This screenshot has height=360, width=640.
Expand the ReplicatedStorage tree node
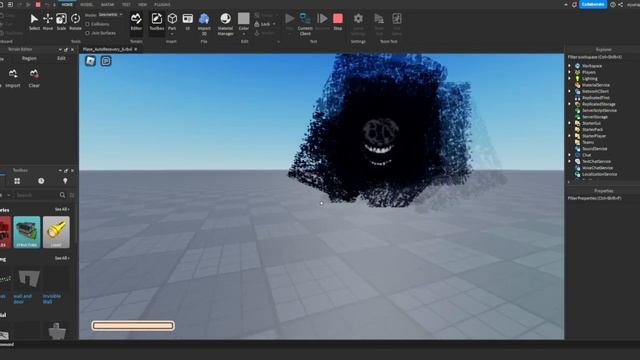569,104
